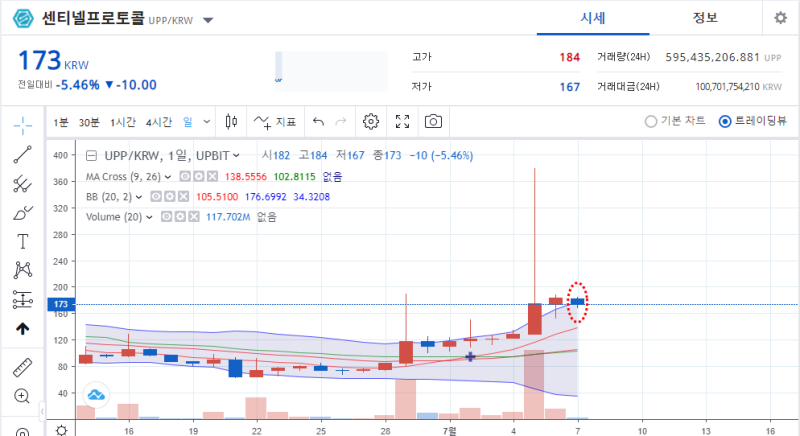Select the prediction and measurement tool

[x=22, y=300]
